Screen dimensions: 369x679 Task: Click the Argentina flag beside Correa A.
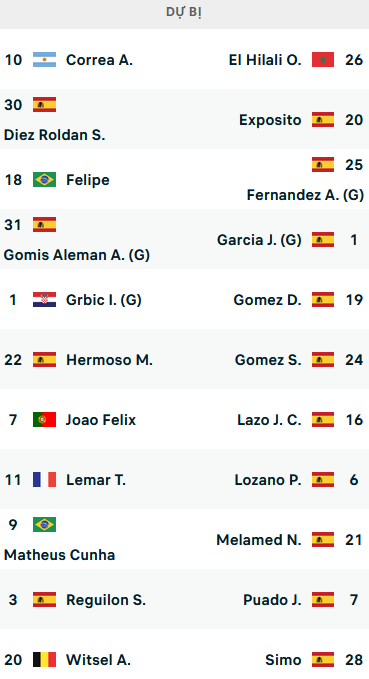(x=44, y=60)
